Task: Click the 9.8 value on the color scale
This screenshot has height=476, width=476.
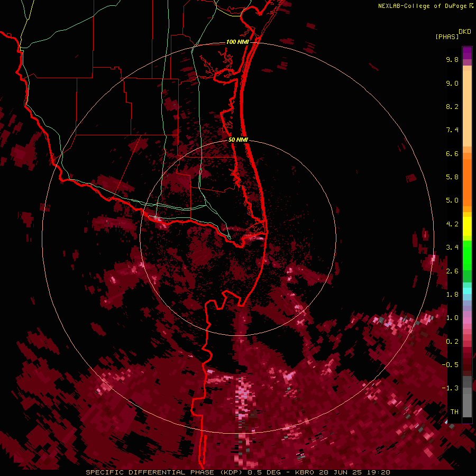Action: click(x=452, y=59)
